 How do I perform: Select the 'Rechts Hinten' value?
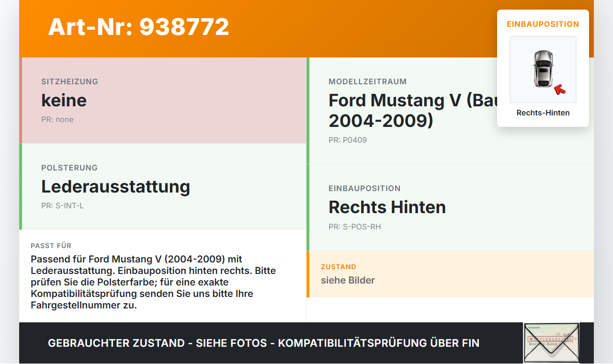[387, 207]
